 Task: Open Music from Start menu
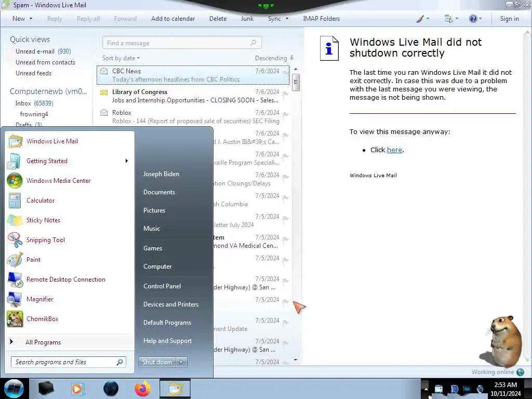coord(151,229)
